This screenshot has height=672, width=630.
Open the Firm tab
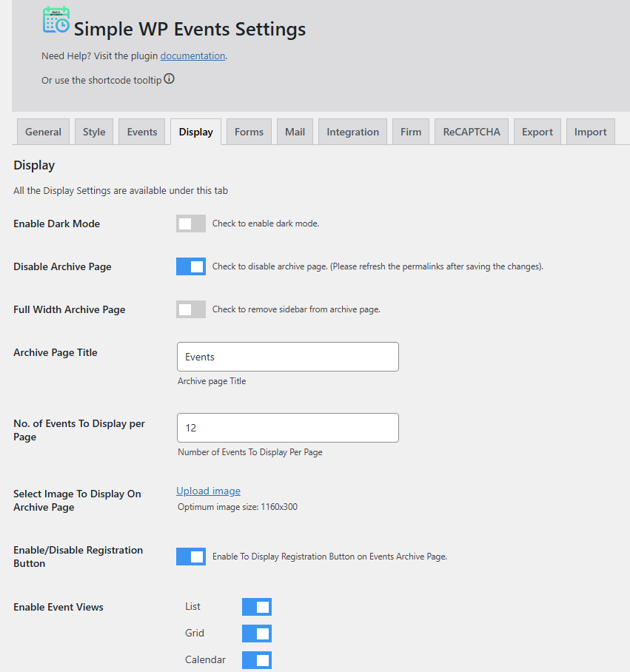point(411,132)
